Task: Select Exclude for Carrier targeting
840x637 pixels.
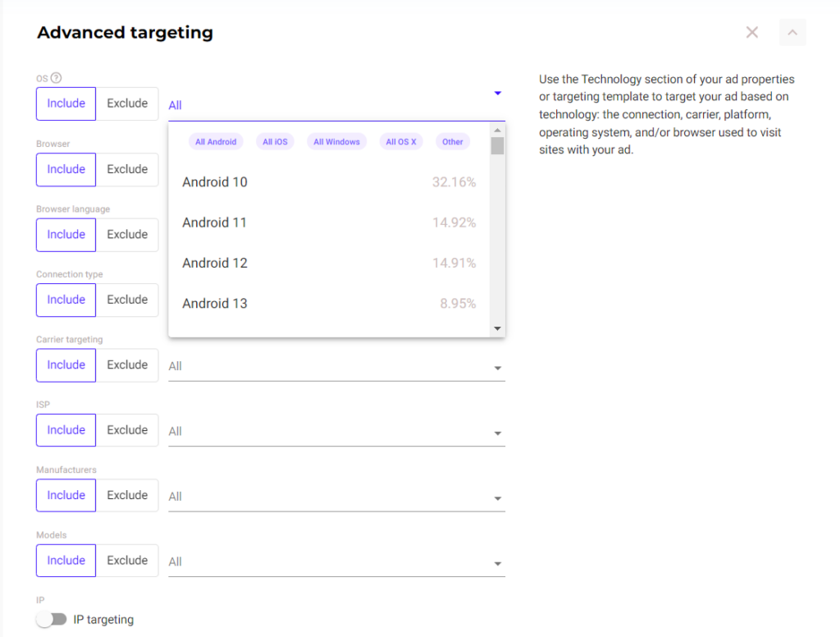Action: click(x=127, y=365)
